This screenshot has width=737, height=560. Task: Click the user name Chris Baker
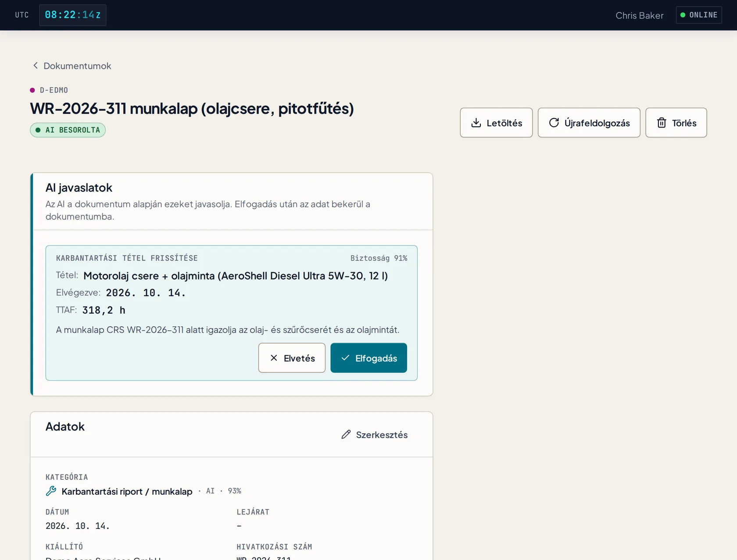[x=639, y=15]
